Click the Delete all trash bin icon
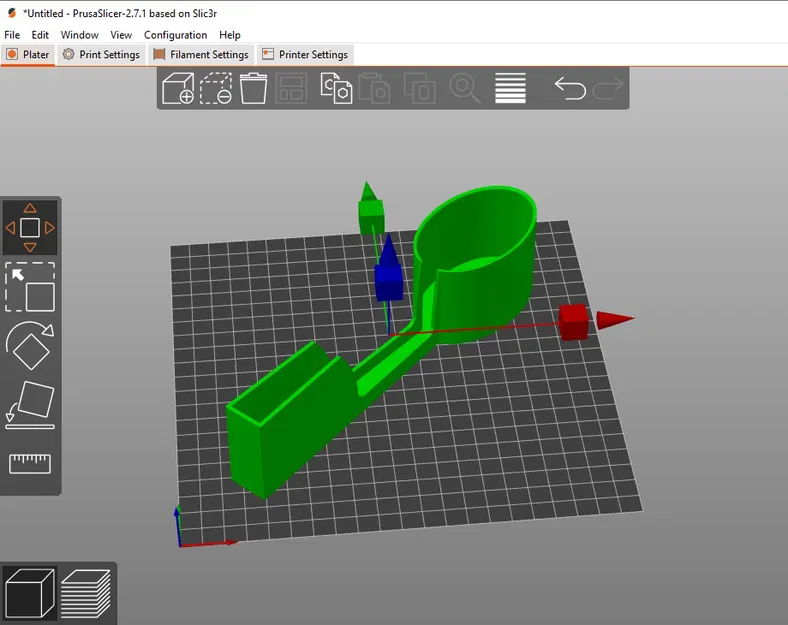The width and height of the screenshot is (788, 625). click(253, 88)
